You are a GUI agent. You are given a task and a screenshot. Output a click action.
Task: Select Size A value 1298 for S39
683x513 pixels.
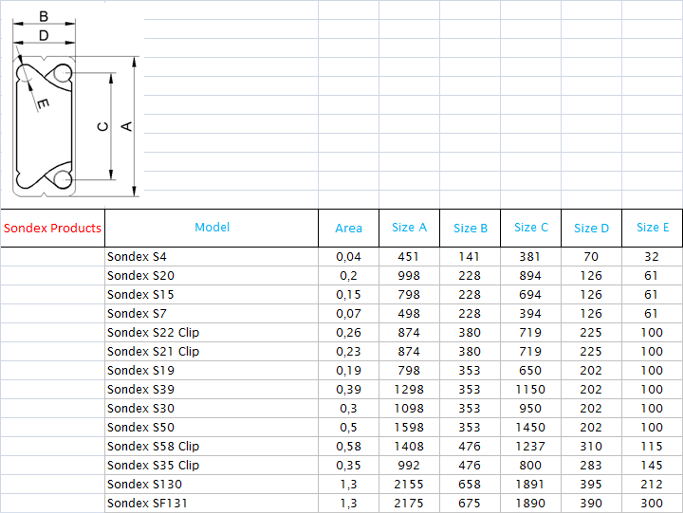click(x=409, y=389)
